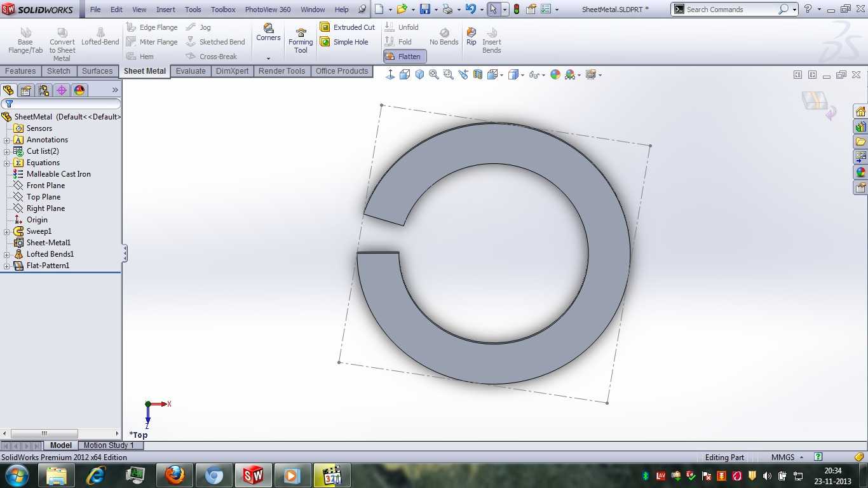Click the Zoom to Fit icon

[x=434, y=75]
